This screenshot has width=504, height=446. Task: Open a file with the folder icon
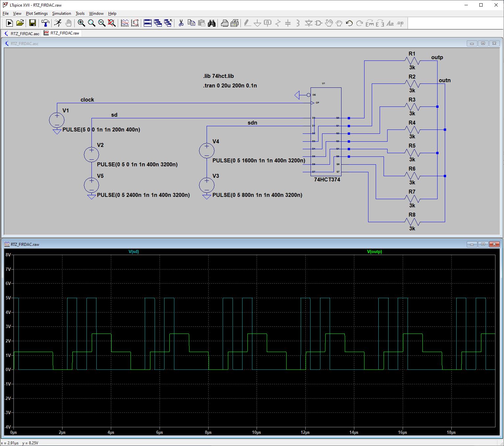(x=20, y=23)
